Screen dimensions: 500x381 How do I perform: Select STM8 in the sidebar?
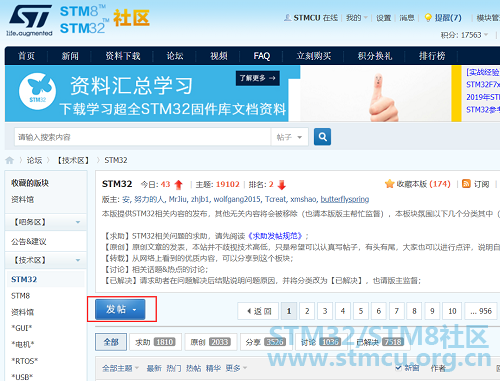[x=21, y=296]
